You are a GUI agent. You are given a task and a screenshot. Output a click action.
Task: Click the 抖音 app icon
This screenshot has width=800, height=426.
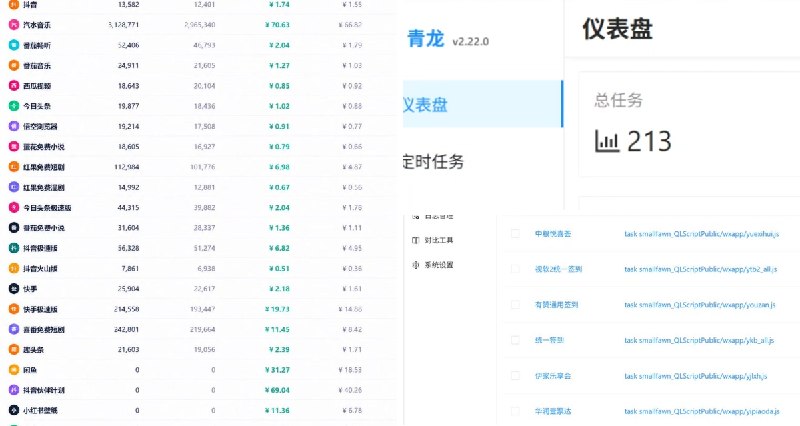click(x=14, y=5)
